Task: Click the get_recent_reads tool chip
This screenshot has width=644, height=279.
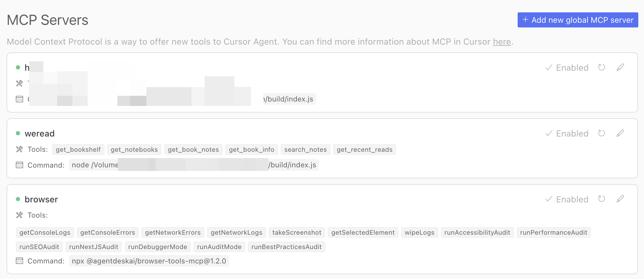Action: pyautogui.click(x=364, y=150)
